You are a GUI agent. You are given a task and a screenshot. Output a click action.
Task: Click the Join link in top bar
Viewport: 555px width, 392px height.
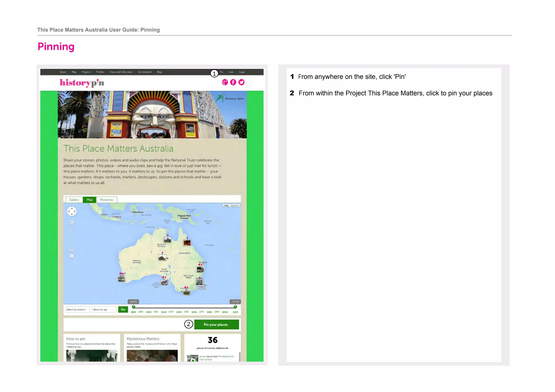[x=231, y=72]
